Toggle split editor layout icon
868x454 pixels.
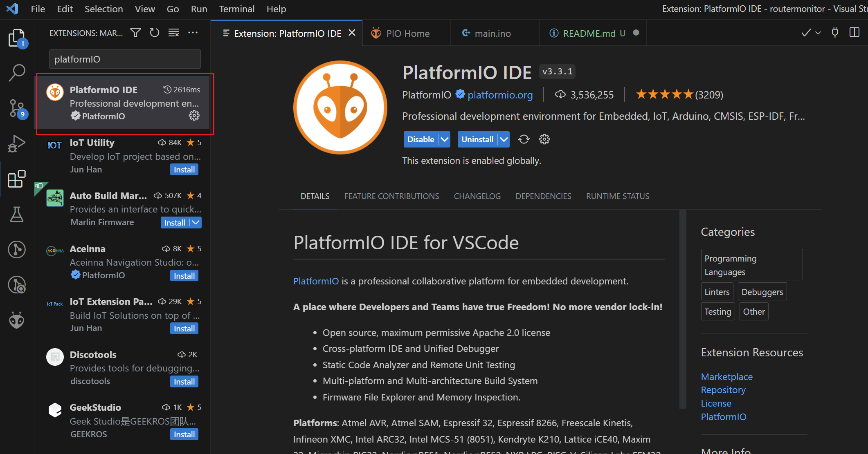pyautogui.click(x=855, y=33)
